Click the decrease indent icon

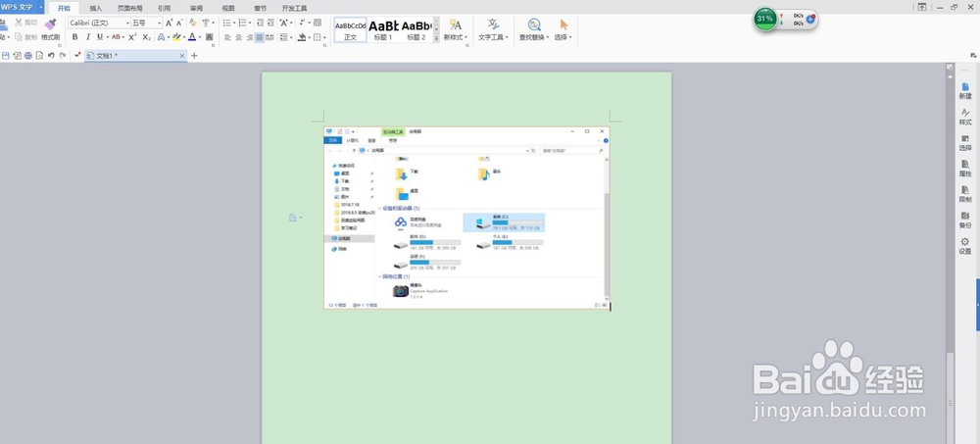[x=260, y=23]
